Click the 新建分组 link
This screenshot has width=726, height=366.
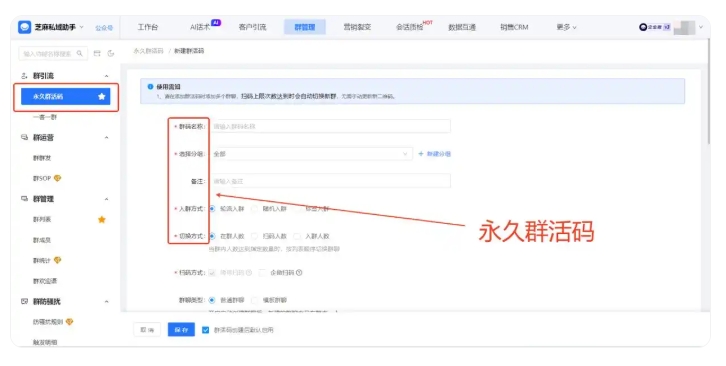pos(438,154)
